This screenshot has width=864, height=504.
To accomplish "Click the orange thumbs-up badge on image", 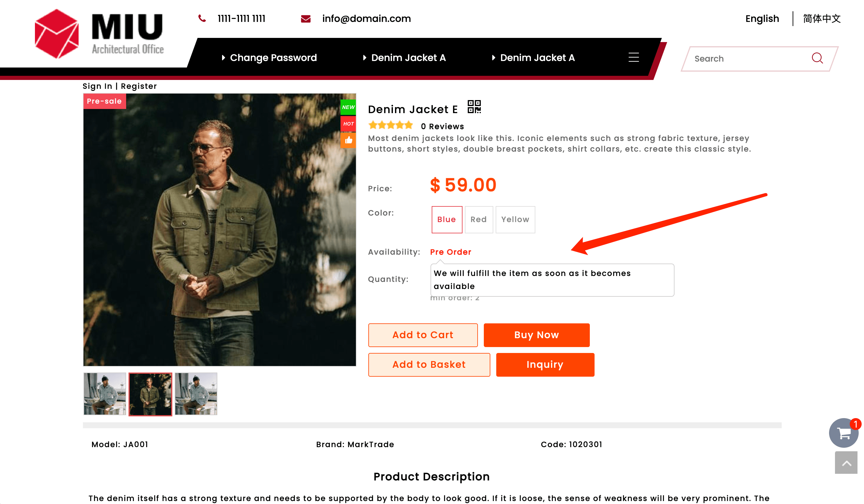I will coord(348,140).
